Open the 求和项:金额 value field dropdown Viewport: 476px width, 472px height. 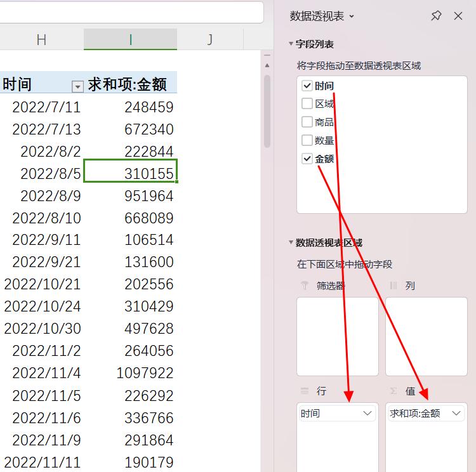(456, 414)
